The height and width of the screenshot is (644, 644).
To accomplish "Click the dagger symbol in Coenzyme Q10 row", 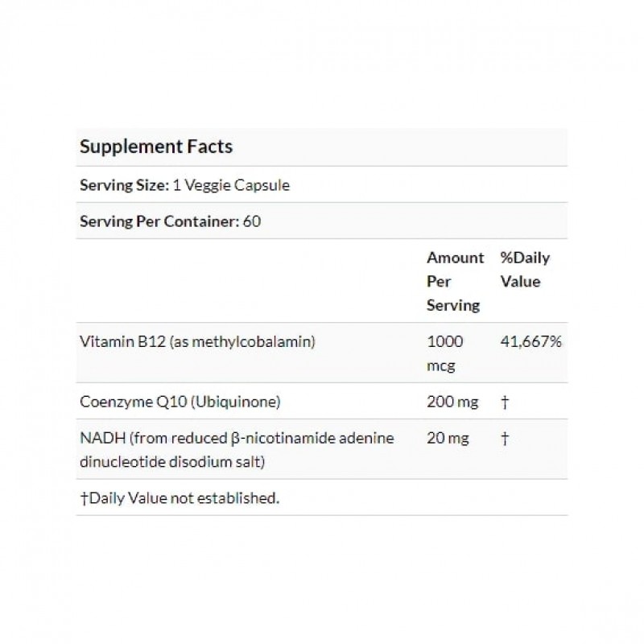I will coord(505,402).
